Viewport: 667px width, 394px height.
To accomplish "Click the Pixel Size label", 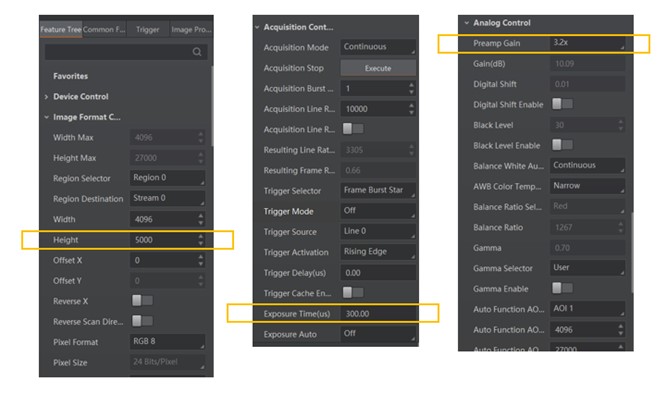I will [x=70, y=363].
